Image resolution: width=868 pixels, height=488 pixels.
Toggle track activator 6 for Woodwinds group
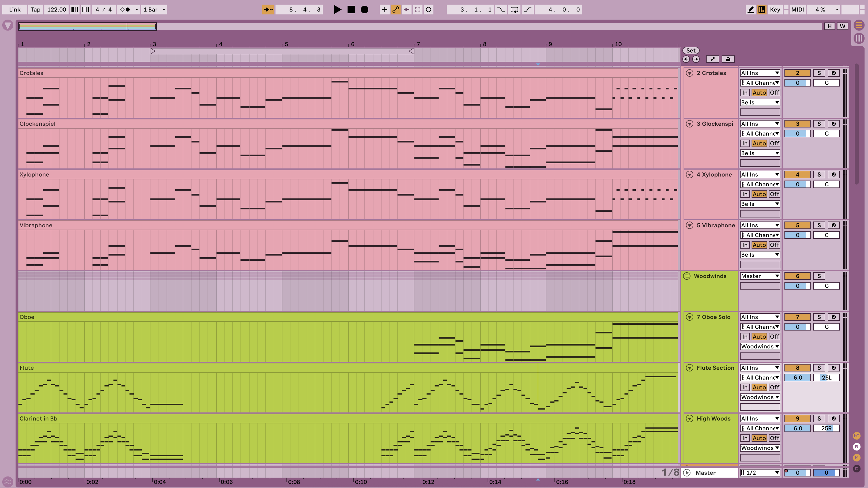pos(797,276)
